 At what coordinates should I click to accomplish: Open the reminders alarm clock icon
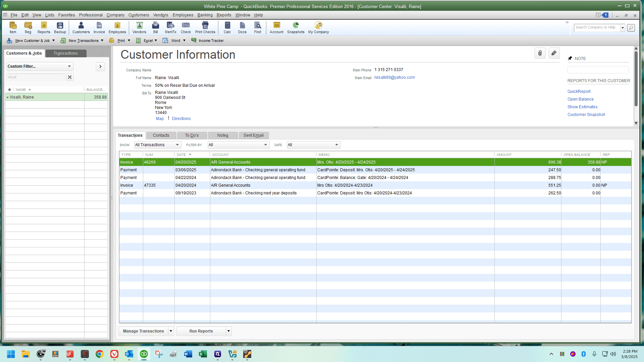pyautogui.click(x=598, y=15)
